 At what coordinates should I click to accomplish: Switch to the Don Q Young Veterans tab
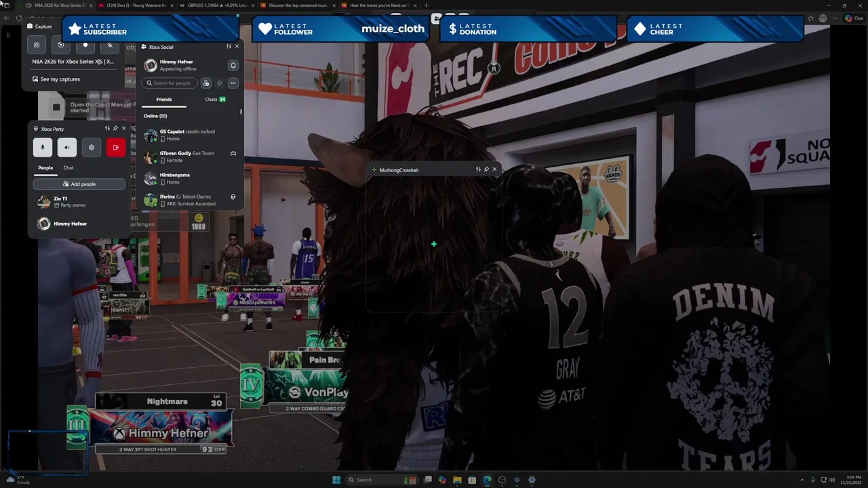coord(136,5)
